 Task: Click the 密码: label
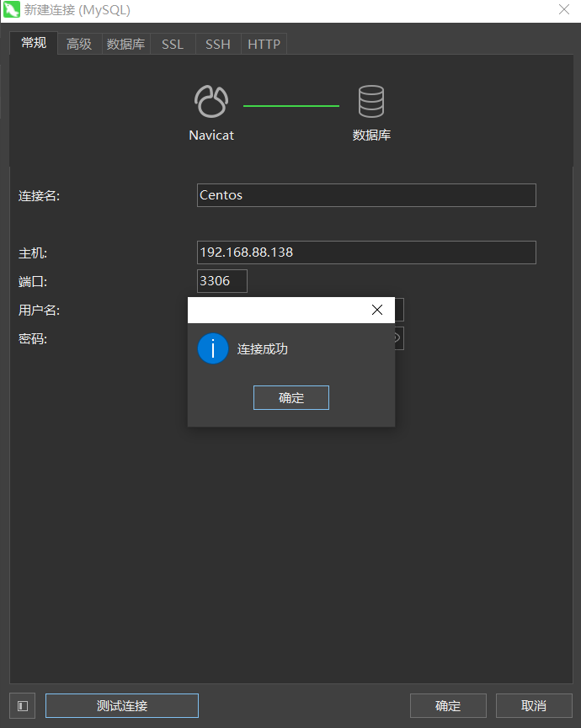[33, 338]
